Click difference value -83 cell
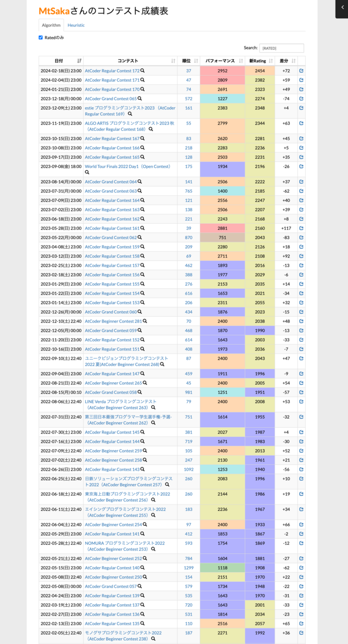 point(286,238)
